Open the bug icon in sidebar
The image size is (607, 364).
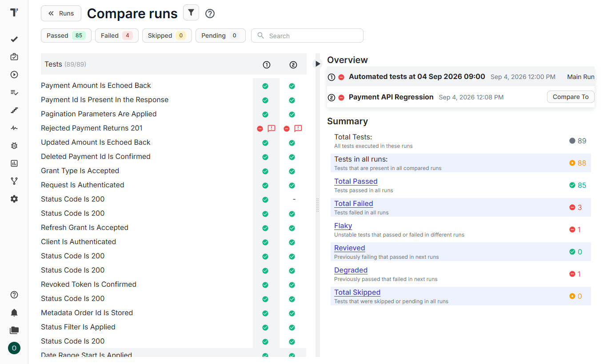click(14, 146)
